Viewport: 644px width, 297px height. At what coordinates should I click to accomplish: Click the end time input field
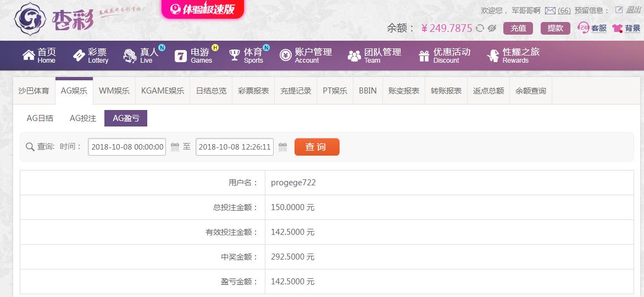point(235,147)
